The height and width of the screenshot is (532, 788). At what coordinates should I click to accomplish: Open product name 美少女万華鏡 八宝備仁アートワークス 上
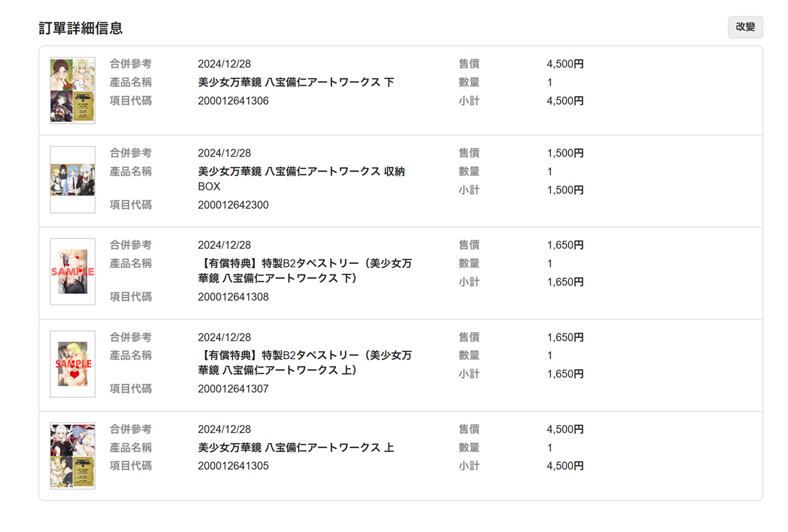[x=295, y=447]
